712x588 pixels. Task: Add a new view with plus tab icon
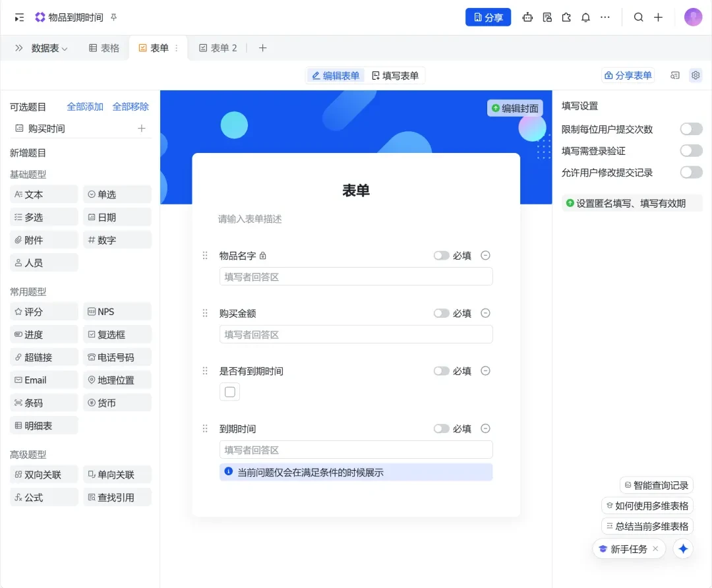pos(262,47)
